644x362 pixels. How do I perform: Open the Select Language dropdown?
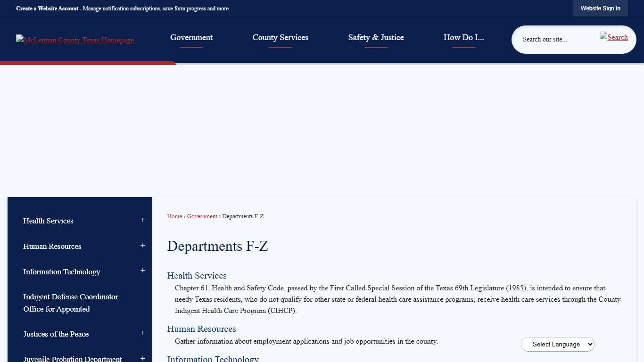click(x=557, y=344)
